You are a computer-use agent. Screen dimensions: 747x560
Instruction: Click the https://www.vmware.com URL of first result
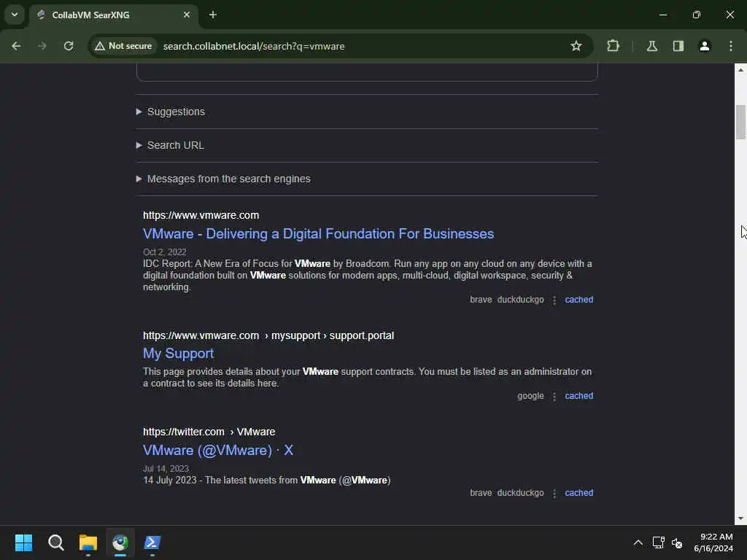click(x=201, y=215)
